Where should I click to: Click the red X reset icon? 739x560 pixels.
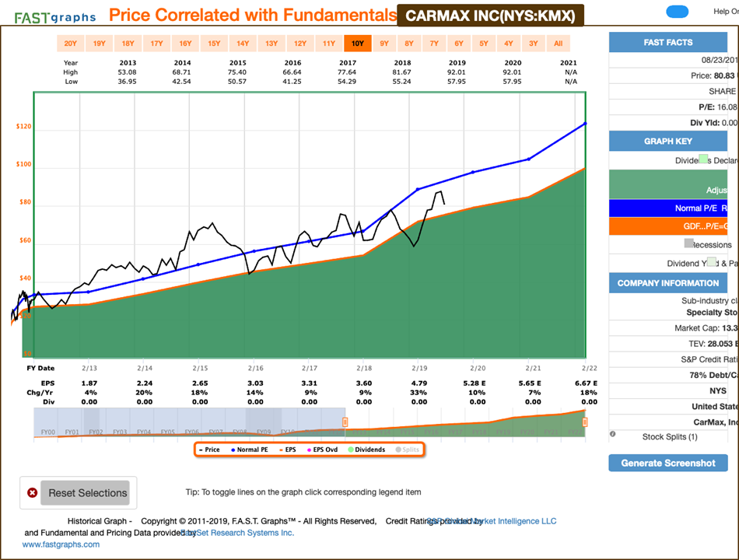32,492
